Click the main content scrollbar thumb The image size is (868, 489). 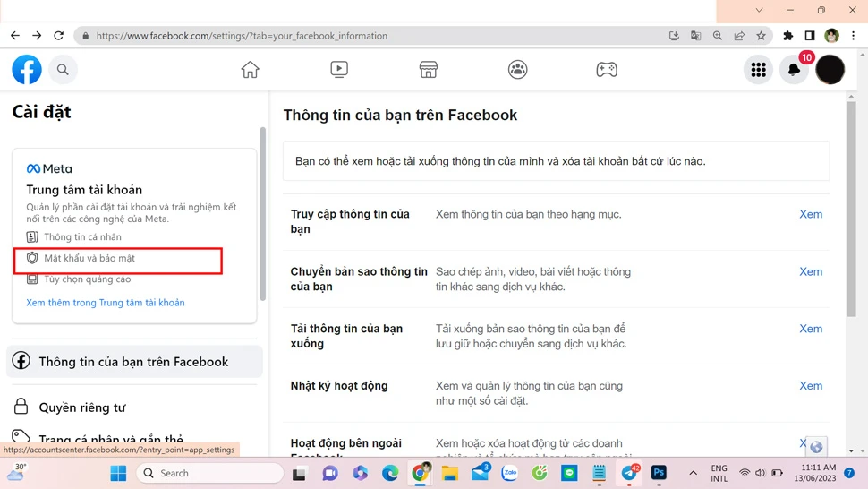click(x=851, y=210)
